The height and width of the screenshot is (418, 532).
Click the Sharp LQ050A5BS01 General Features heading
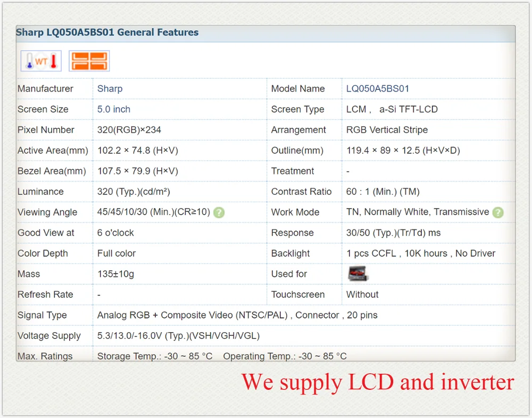pyautogui.click(x=107, y=32)
